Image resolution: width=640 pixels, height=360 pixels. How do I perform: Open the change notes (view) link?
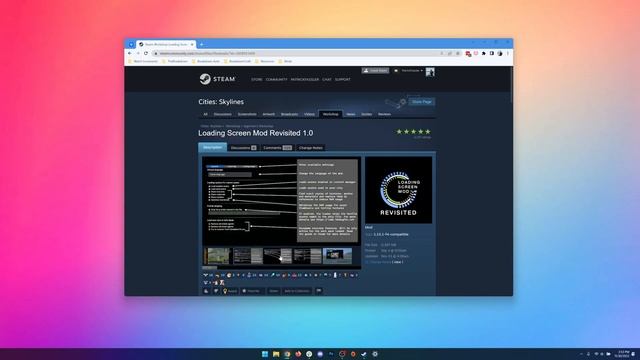click(397, 262)
